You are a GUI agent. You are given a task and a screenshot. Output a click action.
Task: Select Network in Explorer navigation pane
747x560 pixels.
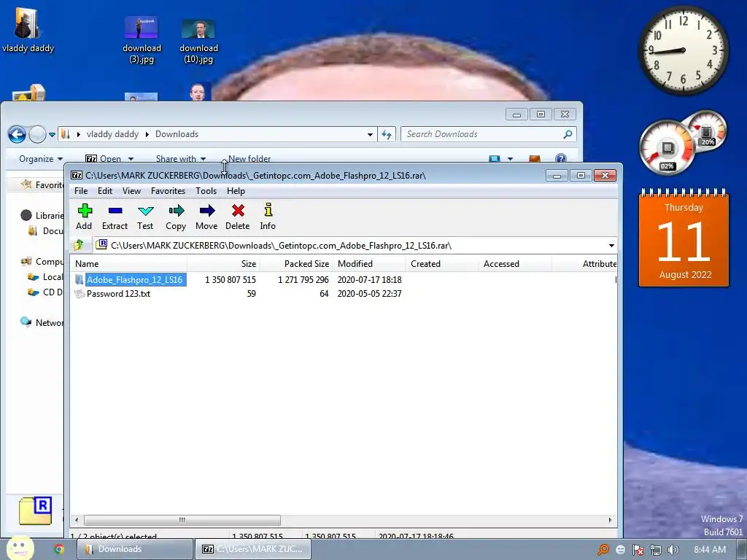click(x=43, y=322)
